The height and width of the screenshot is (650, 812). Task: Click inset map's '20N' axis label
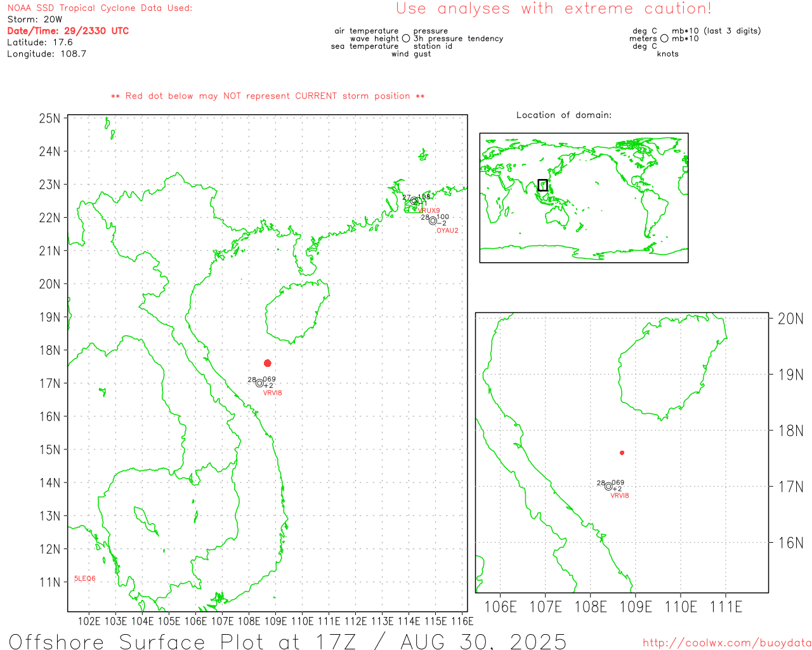tap(790, 319)
